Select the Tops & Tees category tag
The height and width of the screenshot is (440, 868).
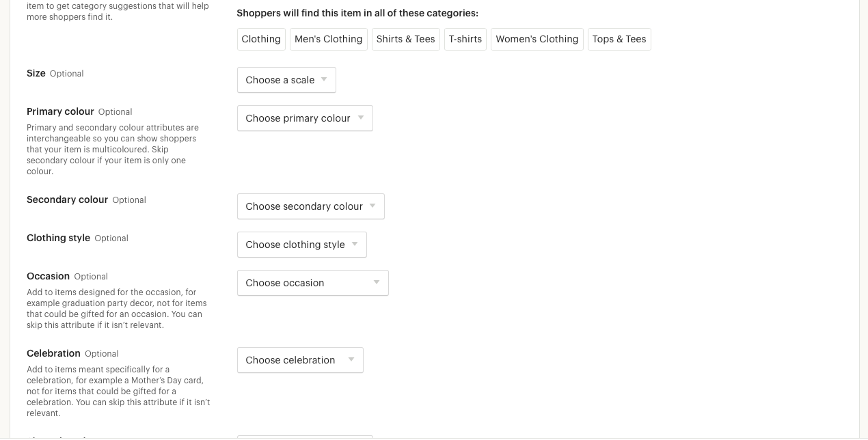619,39
